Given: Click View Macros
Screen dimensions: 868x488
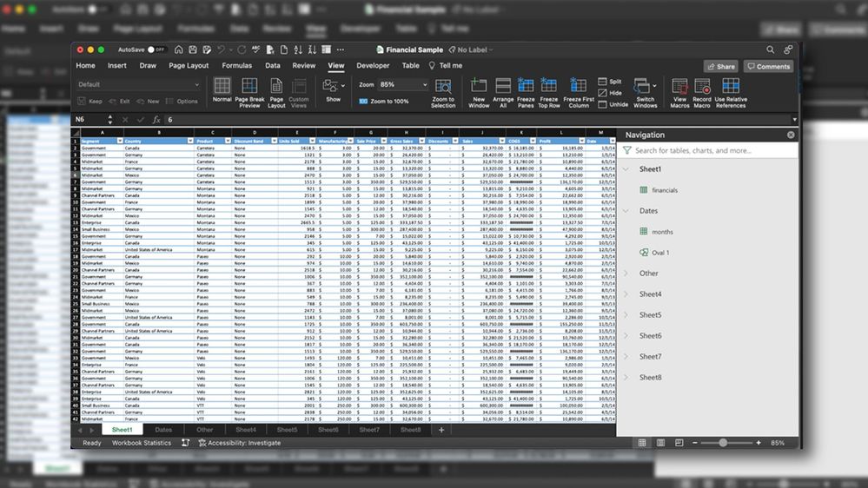Looking at the screenshot, I should click(679, 92).
